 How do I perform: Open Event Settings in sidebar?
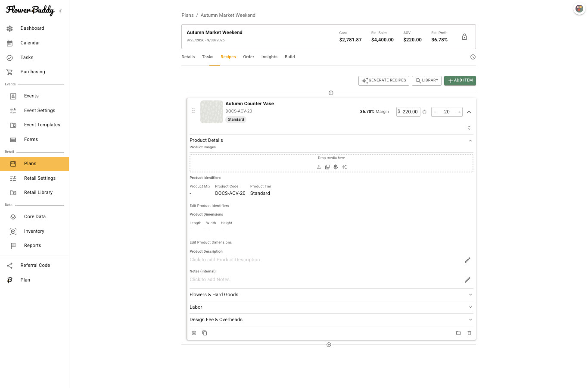pos(34,111)
